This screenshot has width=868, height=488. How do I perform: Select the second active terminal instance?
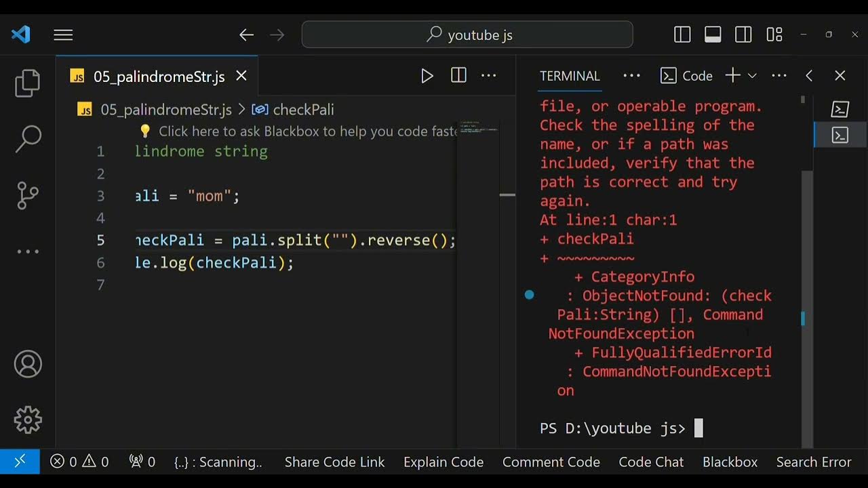tap(840, 135)
